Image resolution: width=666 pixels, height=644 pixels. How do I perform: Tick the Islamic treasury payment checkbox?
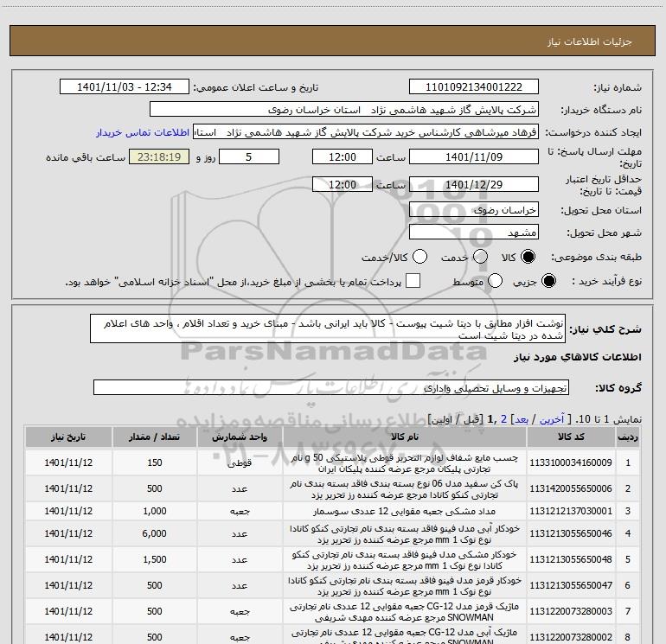click(413, 281)
